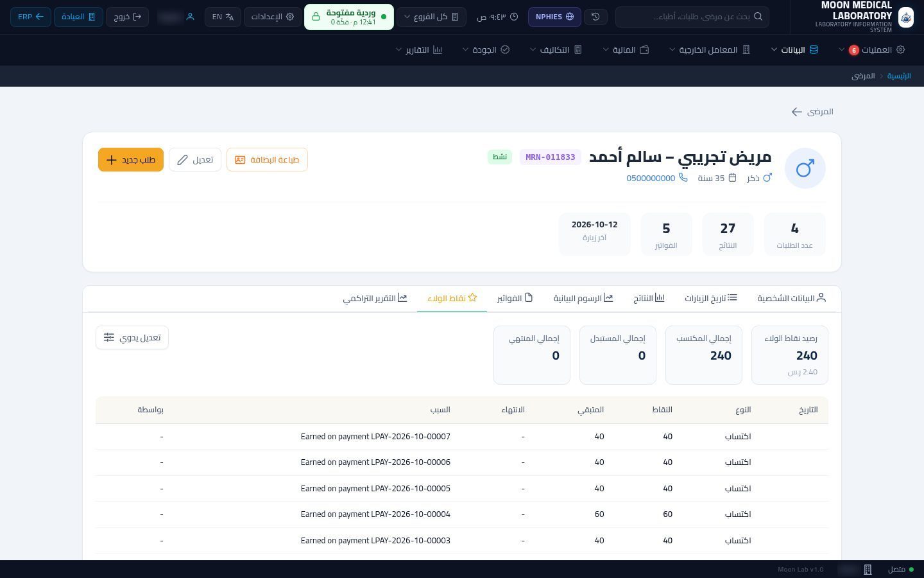The width and height of the screenshot is (924, 578).
Task: Click the clock icon in the top bar
Action: click(x=514, y=17)
